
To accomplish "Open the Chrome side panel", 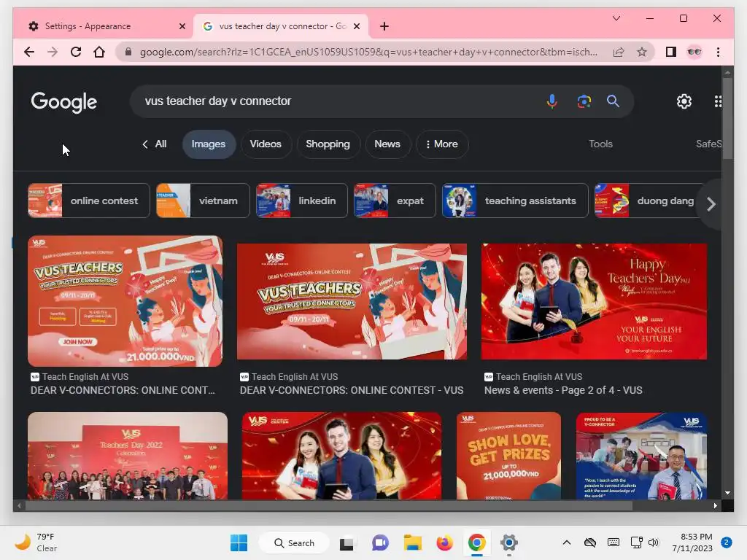I will click(x=671, y=52).
